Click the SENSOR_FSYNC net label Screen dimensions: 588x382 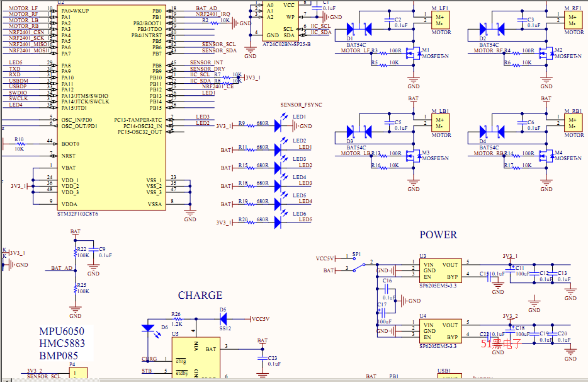(301, 105)
